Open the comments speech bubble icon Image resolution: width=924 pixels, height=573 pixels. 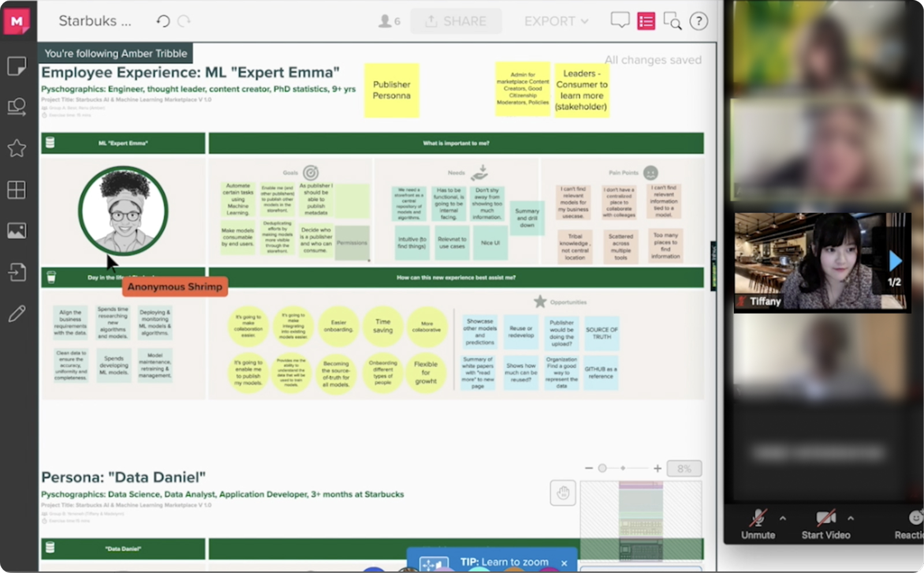(620, 21)
